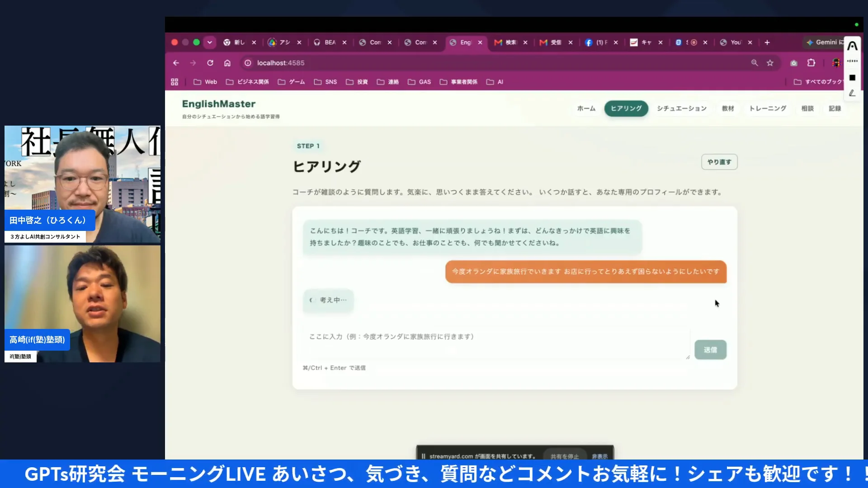Add a new browser tab

[767, 42]
